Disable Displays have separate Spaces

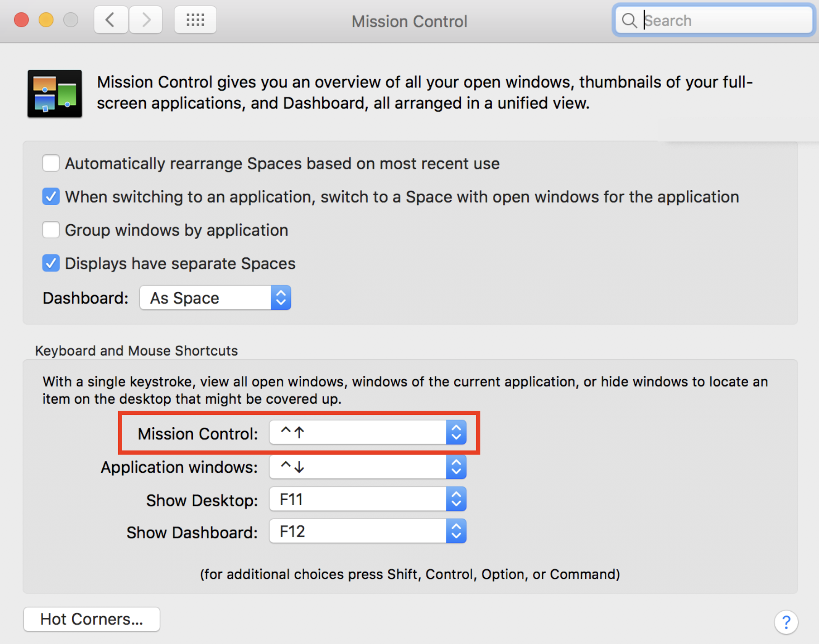[x=51, y=263]
